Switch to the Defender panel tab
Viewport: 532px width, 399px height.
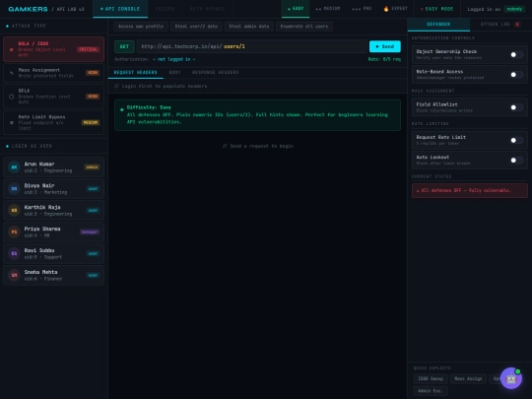(x=438, y=25)
